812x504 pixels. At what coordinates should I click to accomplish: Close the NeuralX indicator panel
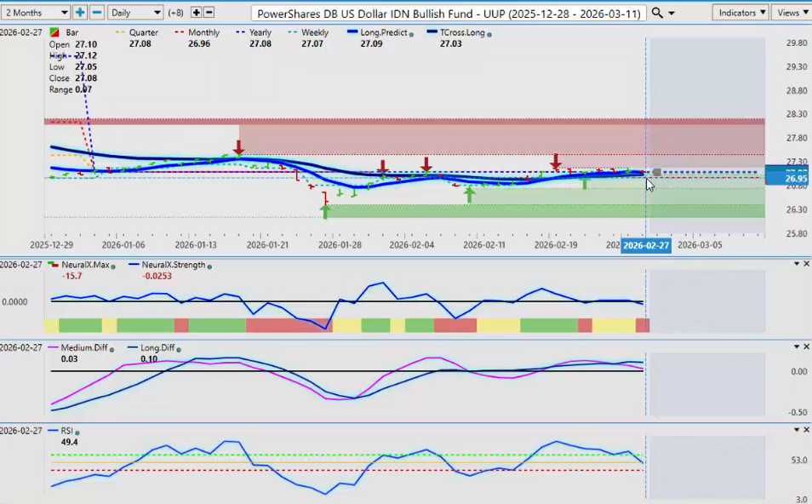click(x=806, y=264)
